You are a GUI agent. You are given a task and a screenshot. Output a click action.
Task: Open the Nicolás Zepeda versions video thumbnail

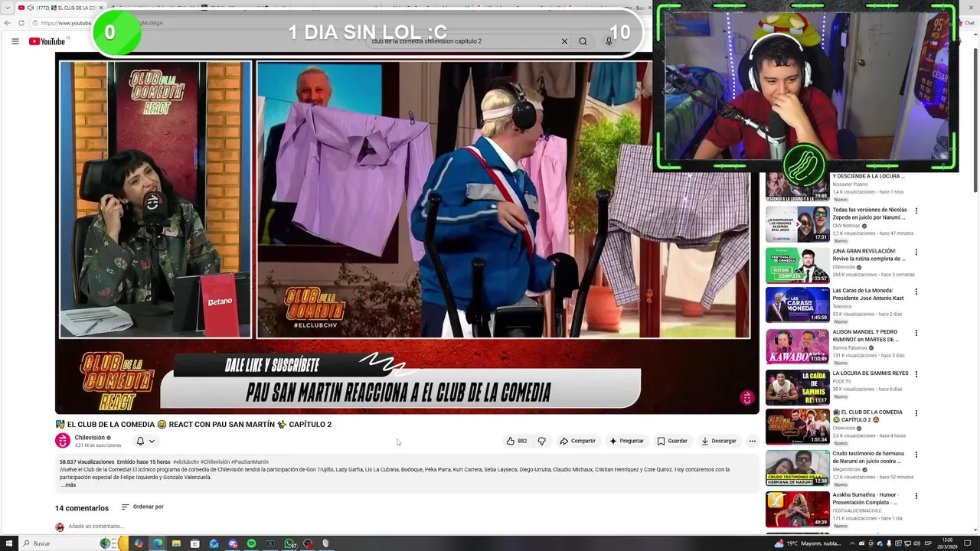797,224
